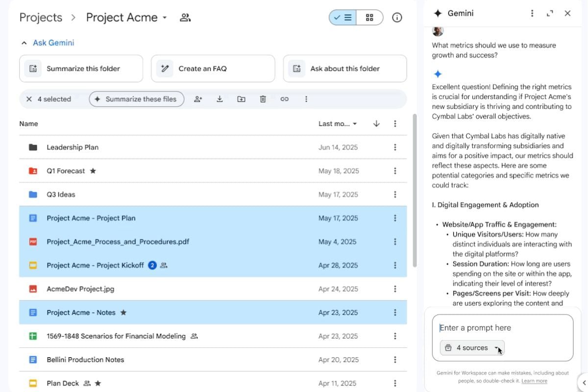The image size is (588, 392).
Task: Select the Plan Deck presentation
Action: click(213, 383)
